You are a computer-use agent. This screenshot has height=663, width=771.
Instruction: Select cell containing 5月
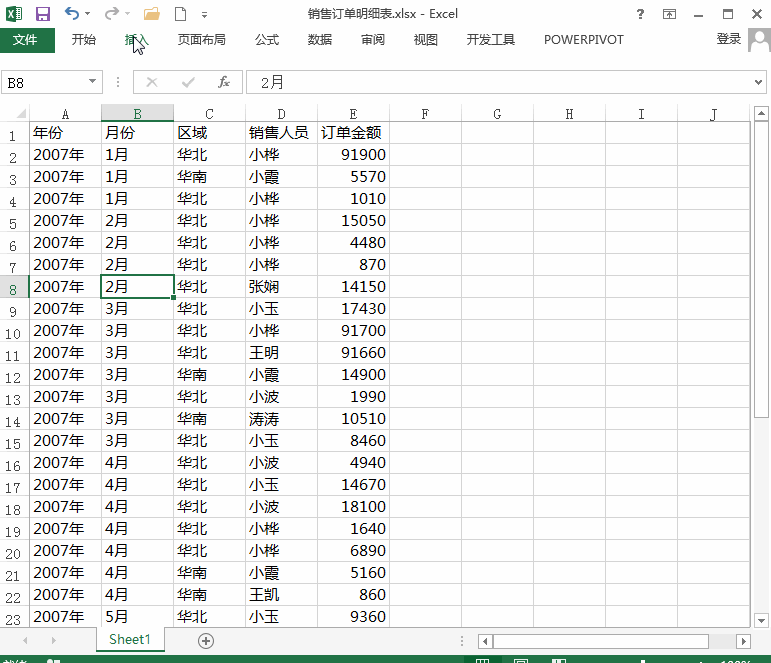tap(137, 616)
